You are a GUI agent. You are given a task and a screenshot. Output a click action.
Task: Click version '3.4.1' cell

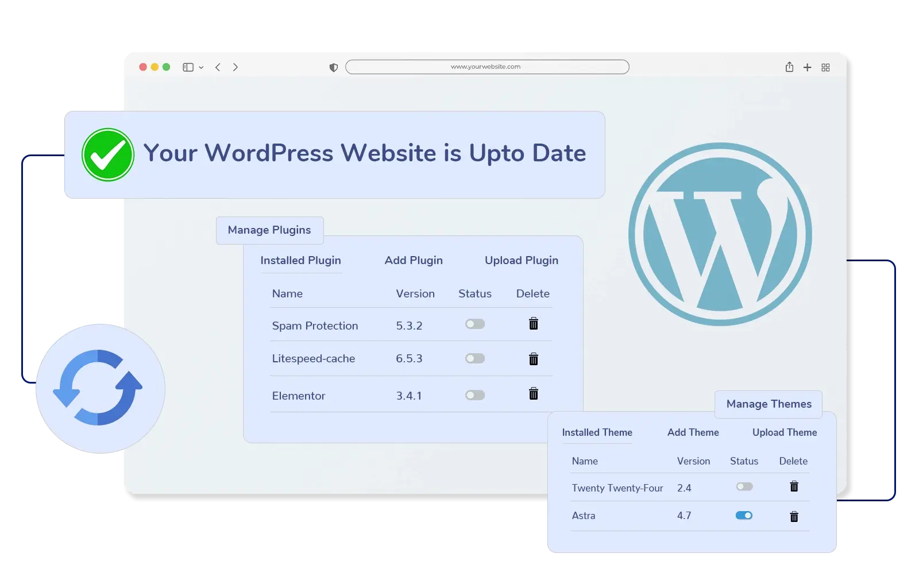[x=409, y=396]
